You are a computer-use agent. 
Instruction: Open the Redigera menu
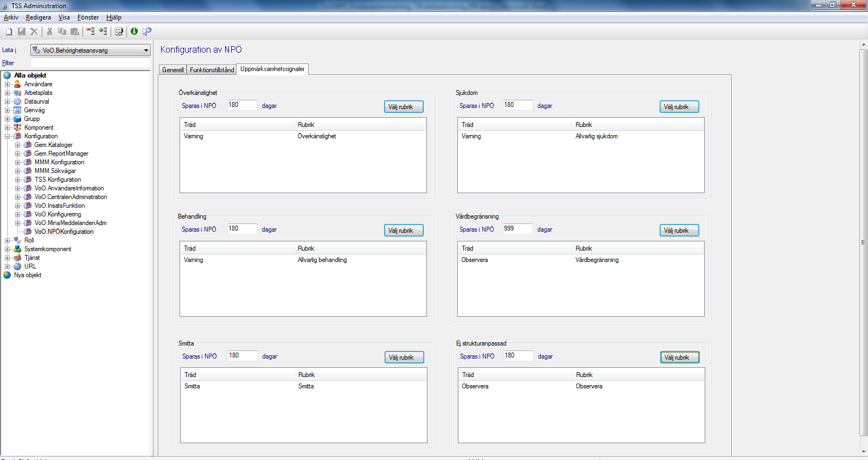pyautogui.click(x=38, y=17)
